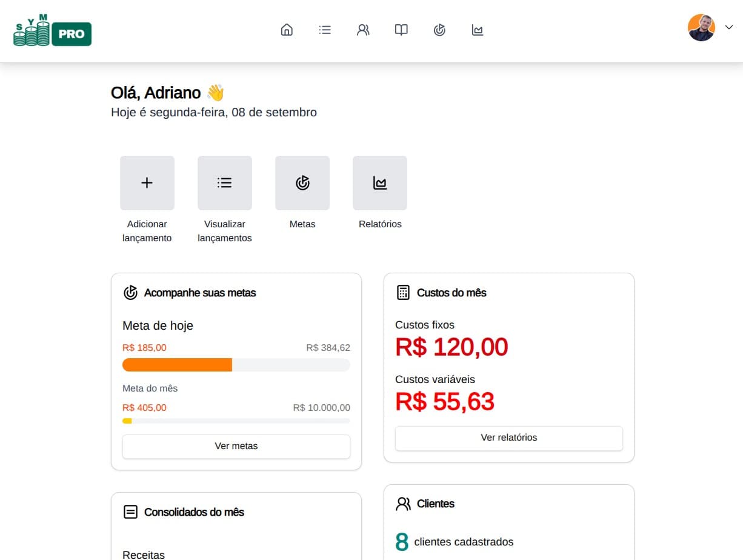
Task: Open the list icon in top navigation
Action: coord(325,30)
